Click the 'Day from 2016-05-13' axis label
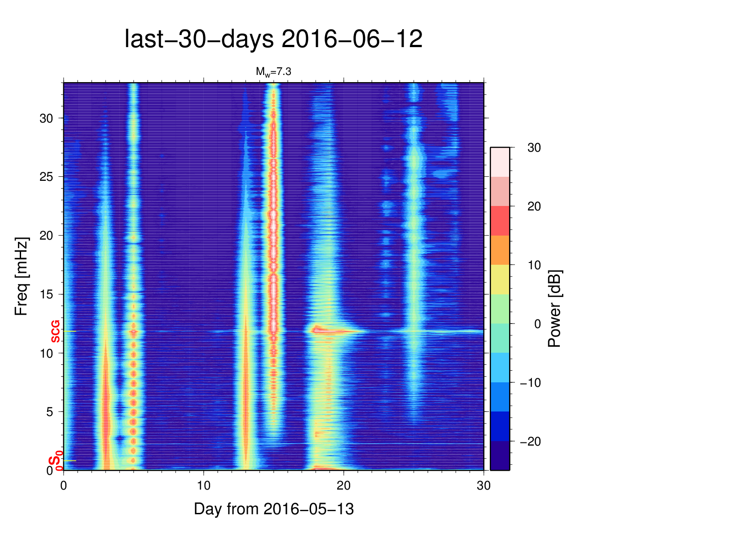Screen dimensions: 756x534 273,509
